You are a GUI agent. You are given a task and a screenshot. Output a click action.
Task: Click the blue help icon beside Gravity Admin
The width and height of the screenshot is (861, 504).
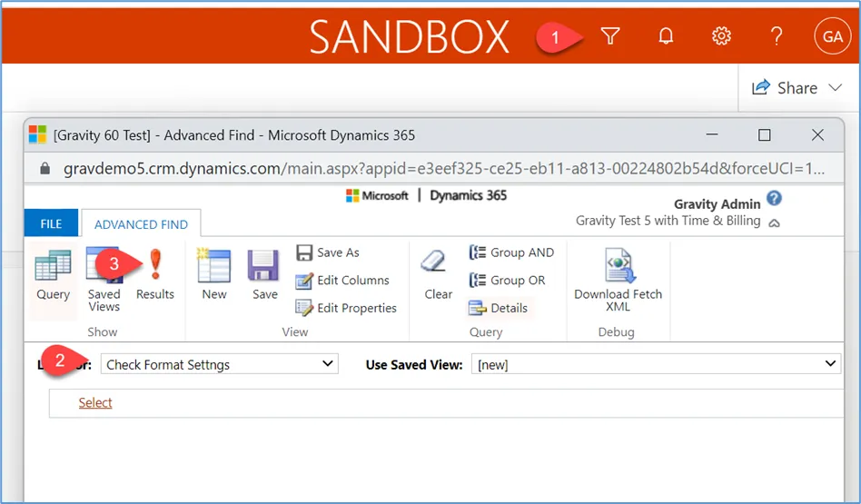tap(774, 198)
